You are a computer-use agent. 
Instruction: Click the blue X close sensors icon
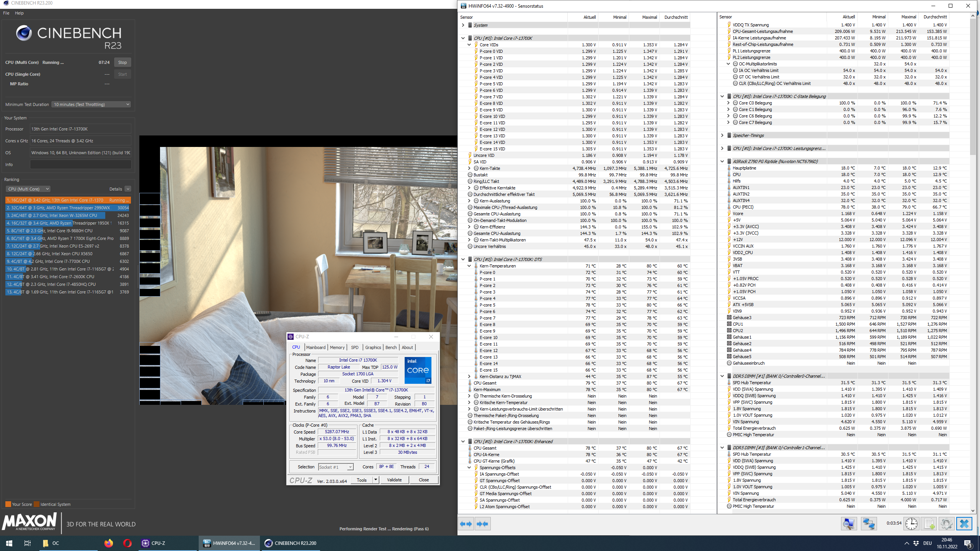click(x=964, y=523)
